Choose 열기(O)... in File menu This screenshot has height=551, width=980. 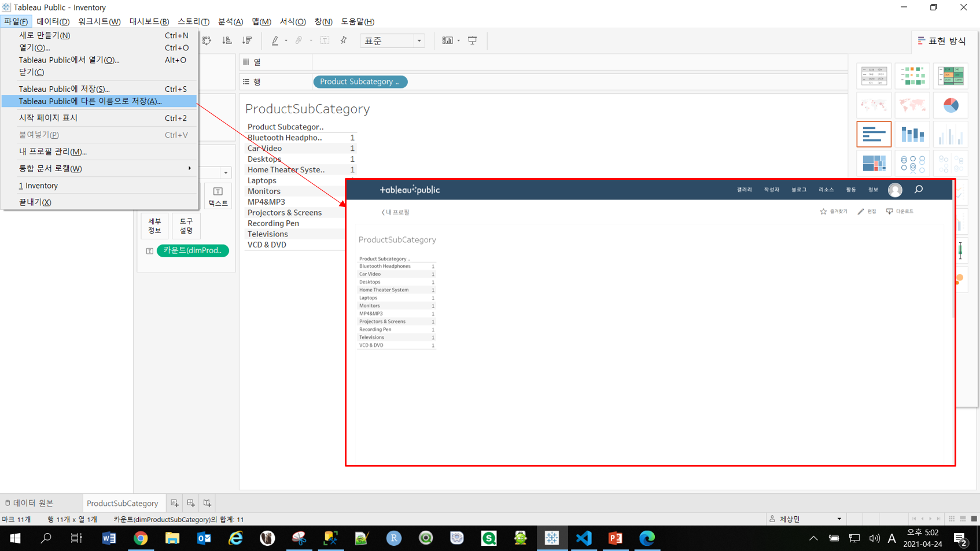coord(99,47)
